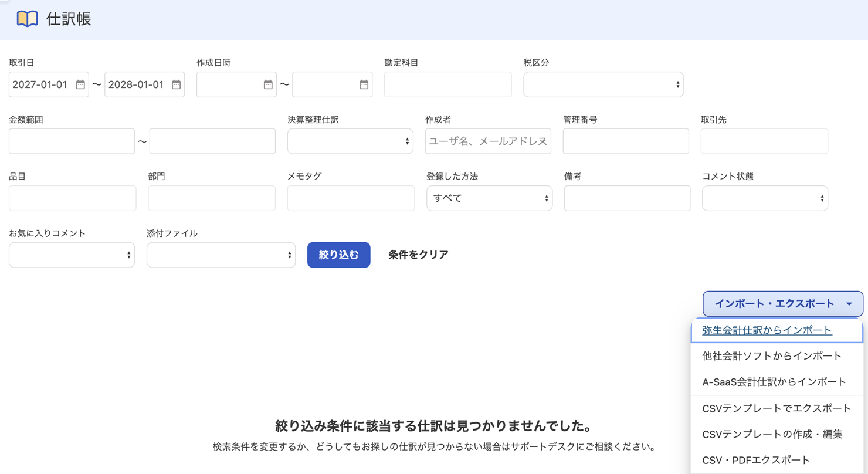
Task: Click the 管理番号 input field
Action: tap(626, 141)
